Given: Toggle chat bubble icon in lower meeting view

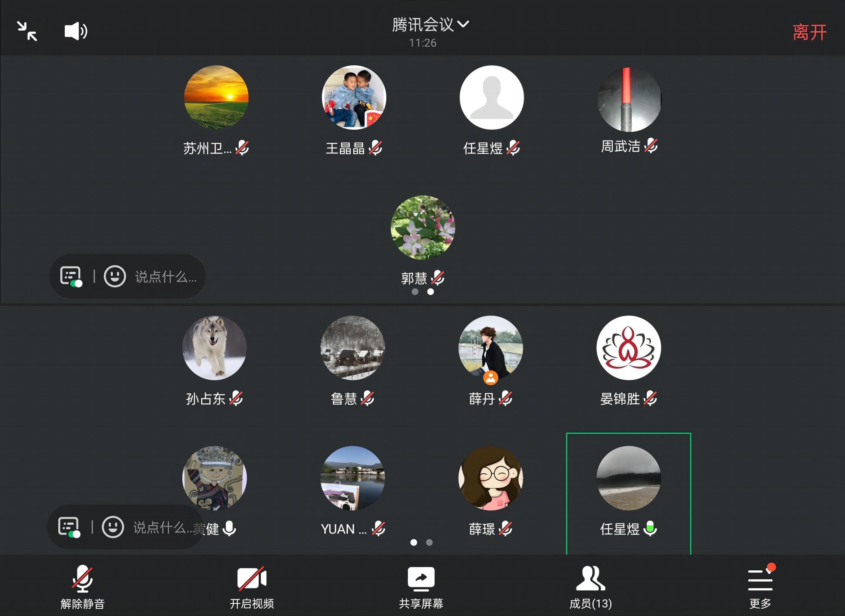Looking at the screenshot, I should coord(69,527).
